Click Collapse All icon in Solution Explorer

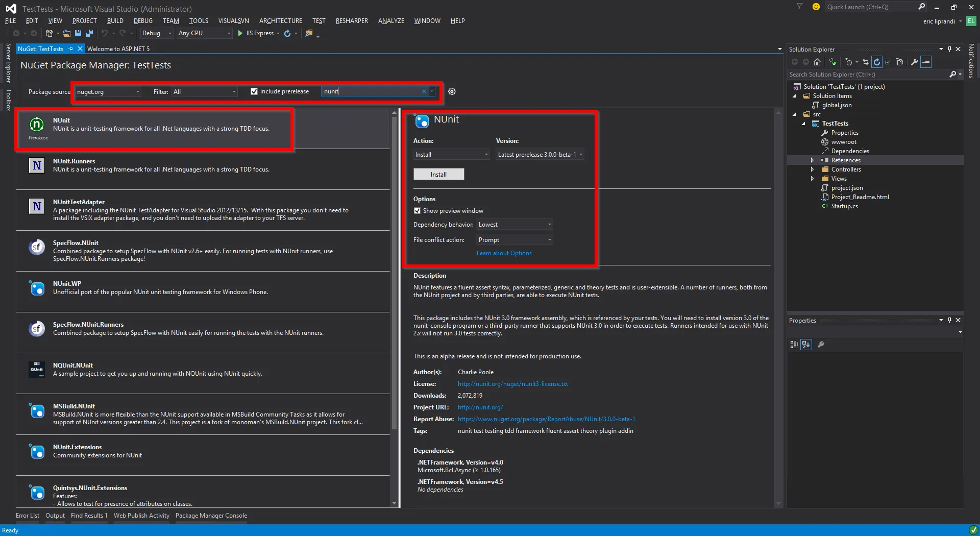pyautogui.click(x=888, y=62)
